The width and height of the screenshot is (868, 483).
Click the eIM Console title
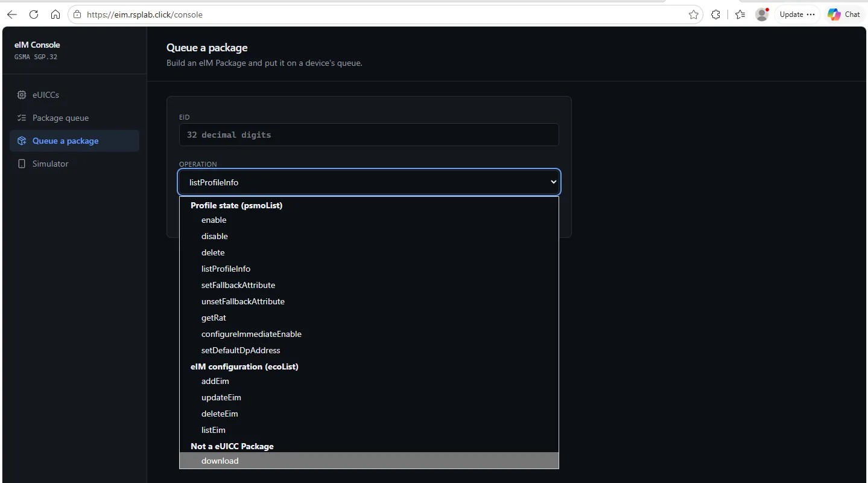click(37, 45)
